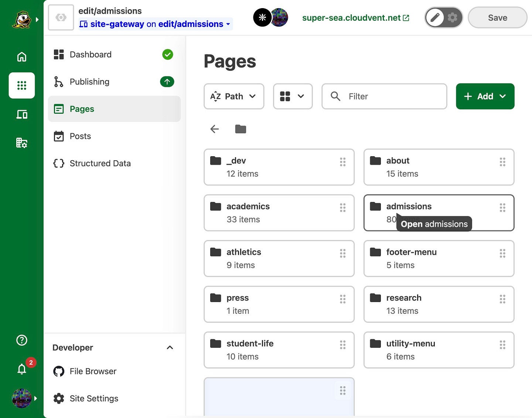The image size is (532, 418).
Task: Open super-sea.cloudvent.net link
Action: [355, 18]
